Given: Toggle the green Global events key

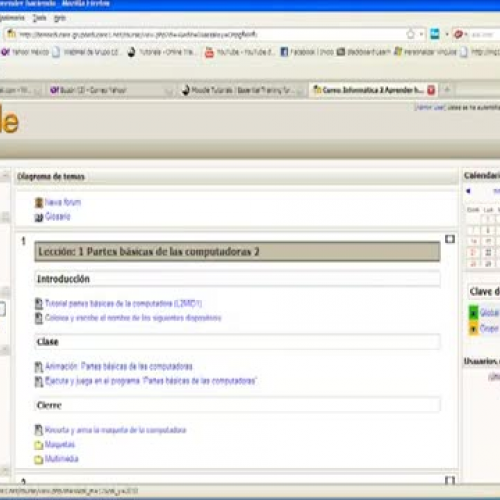Looking at the screenshot, I should (473, 313).
